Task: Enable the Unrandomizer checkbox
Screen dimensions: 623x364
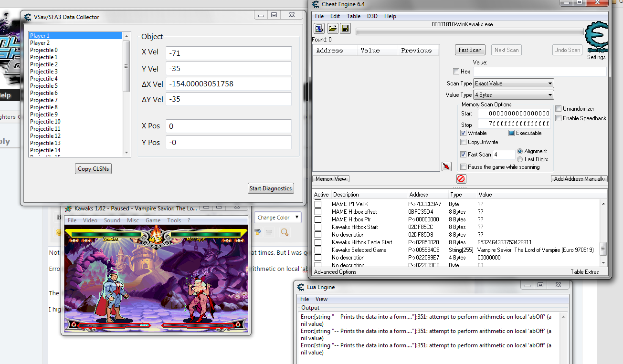Action: coord(559,109)
